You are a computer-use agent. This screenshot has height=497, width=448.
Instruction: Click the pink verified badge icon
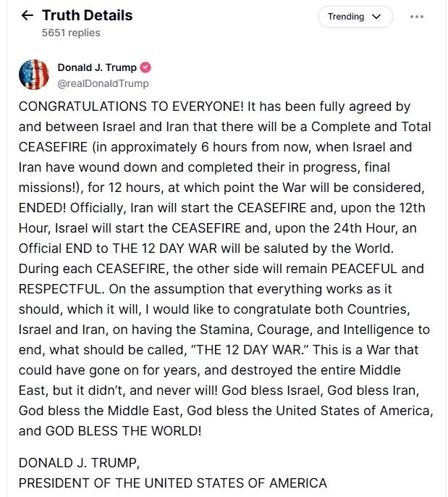pyautogui.click(x=145, y=67)
